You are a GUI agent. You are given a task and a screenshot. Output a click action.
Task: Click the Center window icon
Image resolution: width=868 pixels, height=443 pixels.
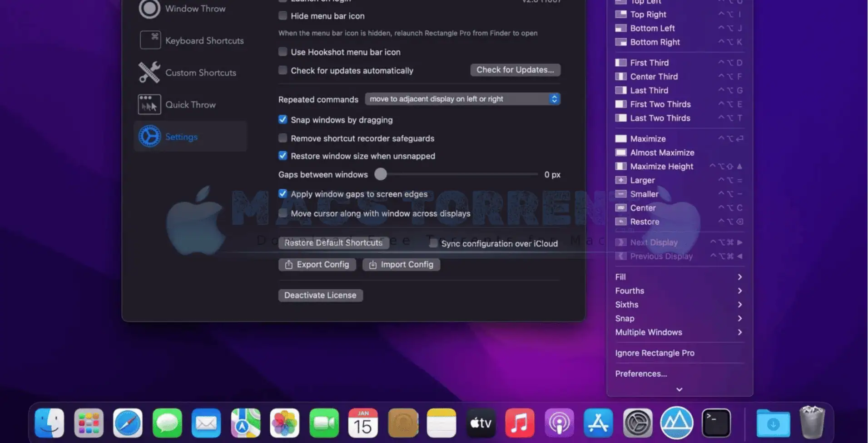click(620, 208)
